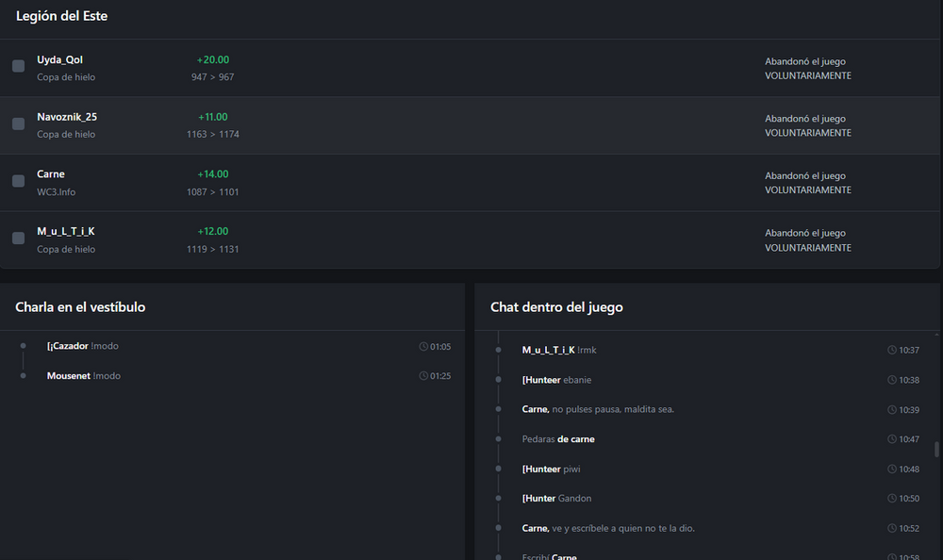Click the Legión del Este heading

click(x=62, y=16)
